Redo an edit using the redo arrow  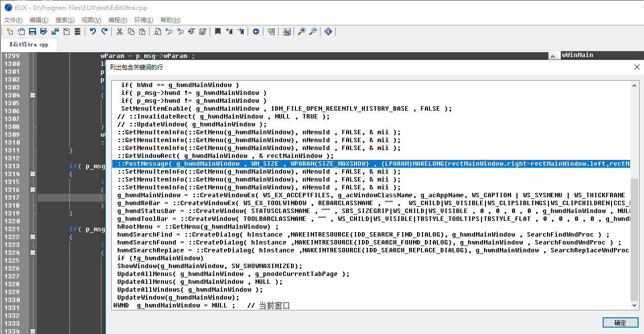[104, 31]
